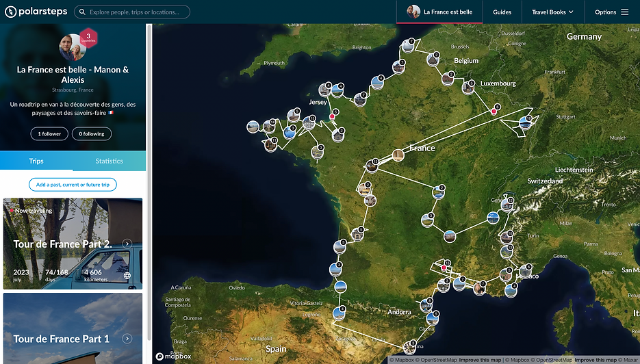
Task: Click the northernmost step marker near Dover strait
Action: tap(407, 46)
